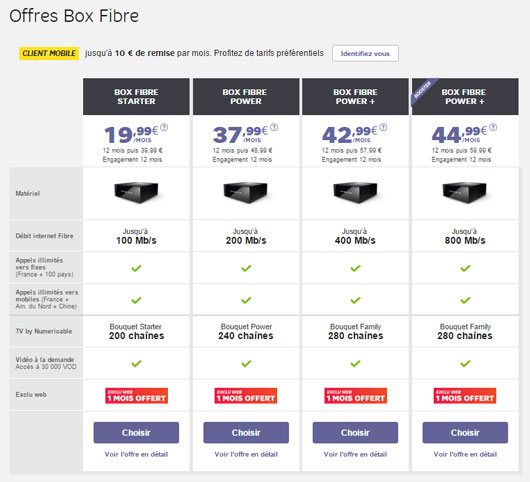Click the help icon beside the 44,99€ price
This screenshot has height=482, width=530.
pos(493,127)
